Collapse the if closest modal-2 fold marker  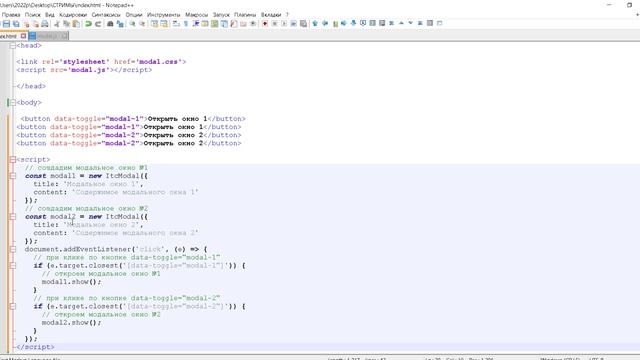click(x=13, y=306)
